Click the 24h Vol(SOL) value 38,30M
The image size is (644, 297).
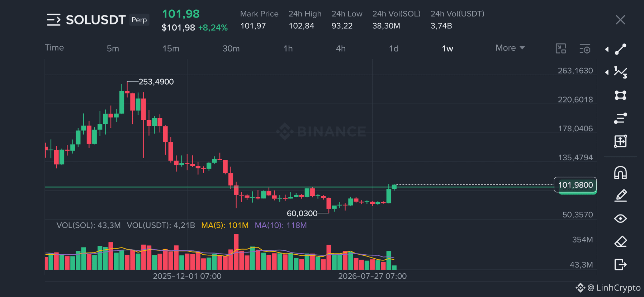click(386, 26)
